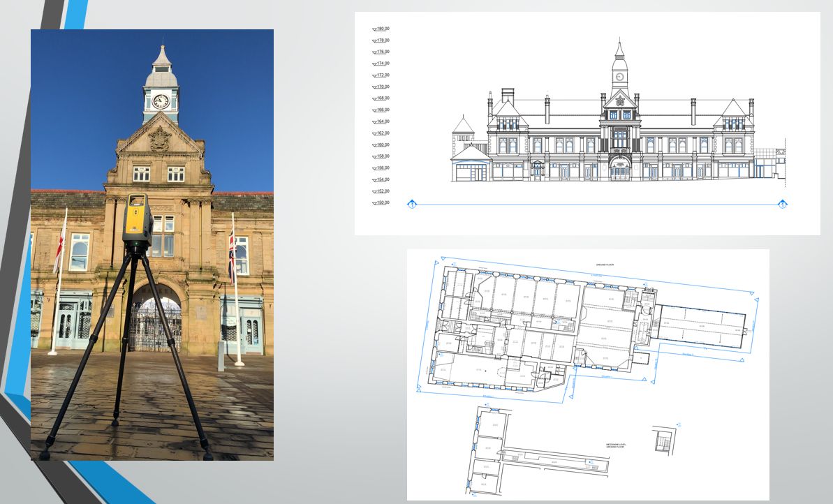Pick the 164.00 elevation level marker
This screenshot has width=833, height=504.
(x=381, y=121)
